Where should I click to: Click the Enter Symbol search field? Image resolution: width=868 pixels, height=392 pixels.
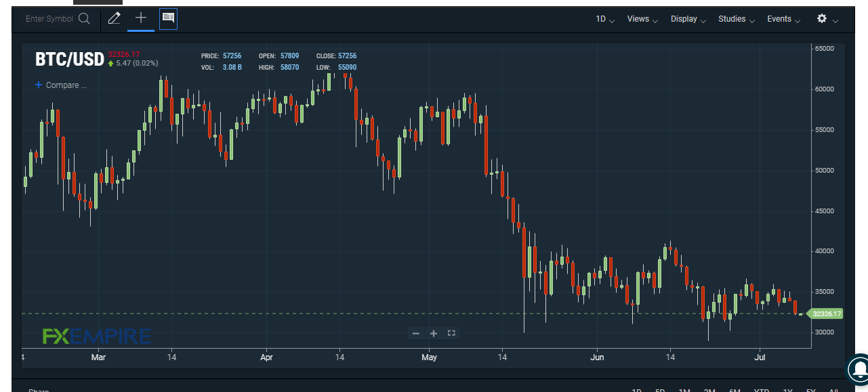tap(49, 19)
